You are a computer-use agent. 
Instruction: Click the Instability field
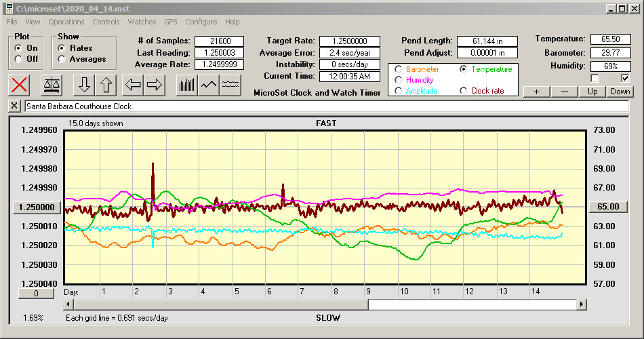pos(350,64)
